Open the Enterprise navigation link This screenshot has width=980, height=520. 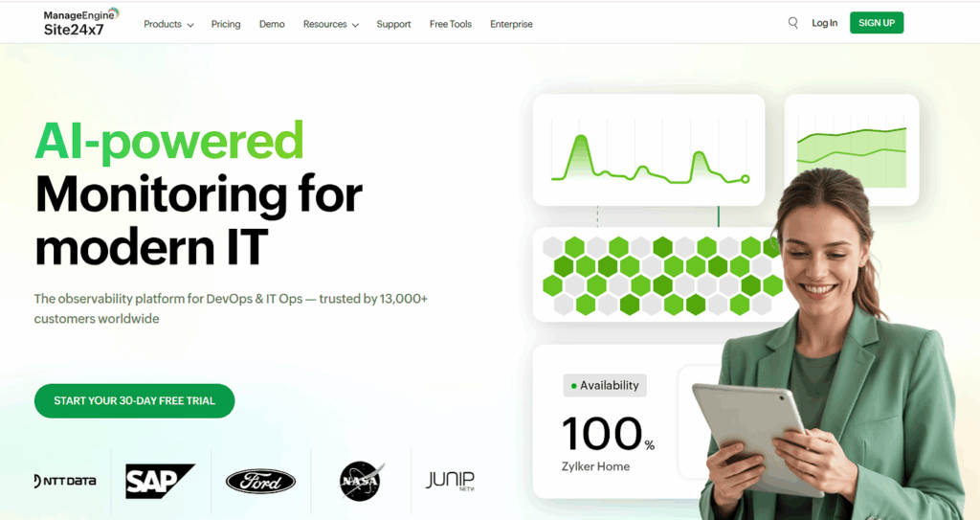pyautogui.click(x=511, y=24)
